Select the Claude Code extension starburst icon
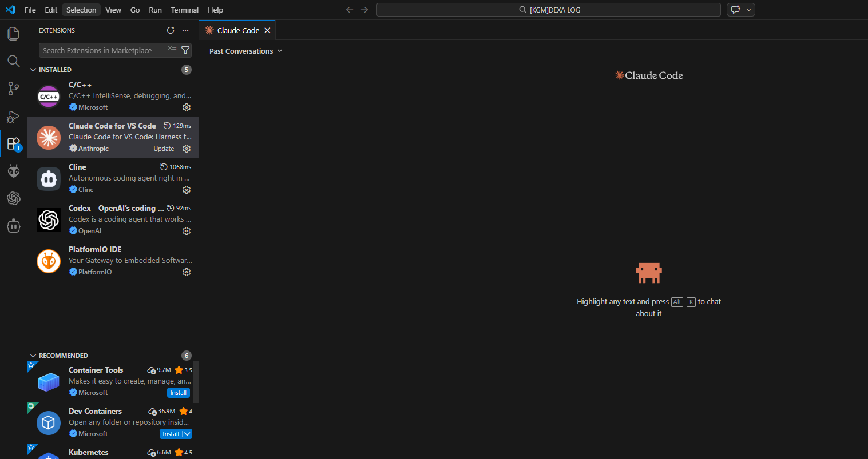868x459 pixels. pos(49,138)
